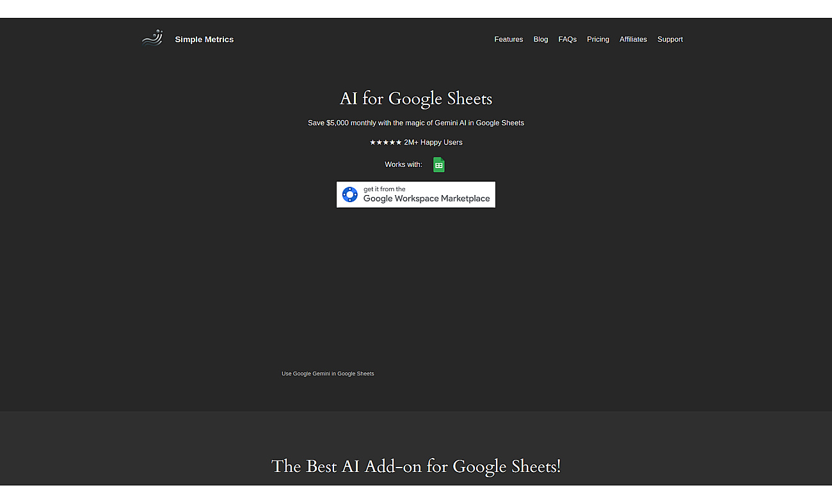Image resolution: width=832 pixels, height=504 pixels.
Task: Click the Google Workspace Marketplace button
Action: [x=416, y=194]
